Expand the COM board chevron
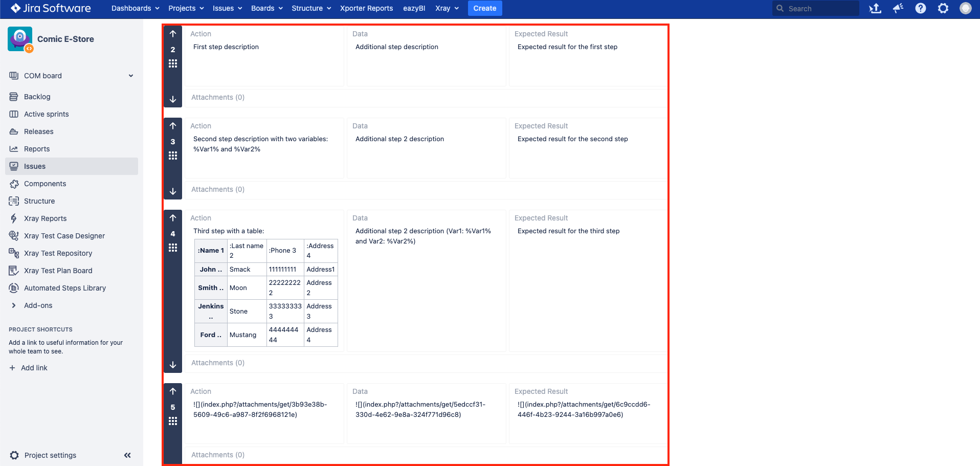980x466 pixels. [x=131, y=76]
